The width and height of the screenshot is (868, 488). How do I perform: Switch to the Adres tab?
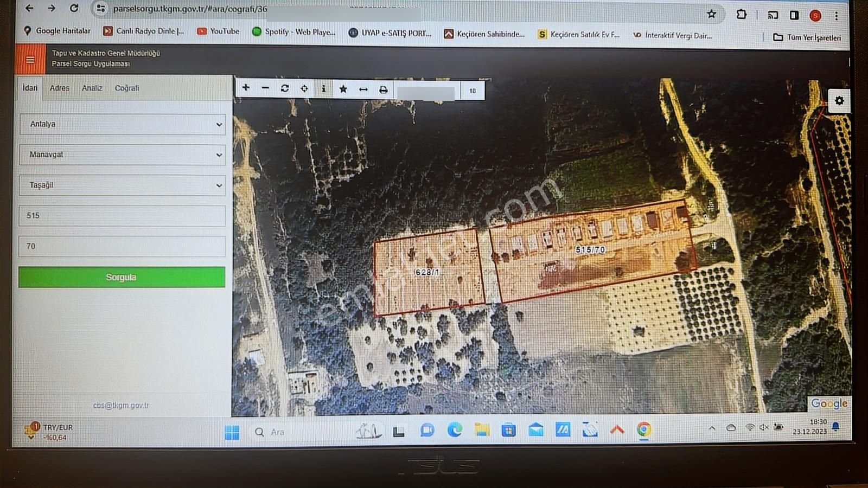(60, 88)
